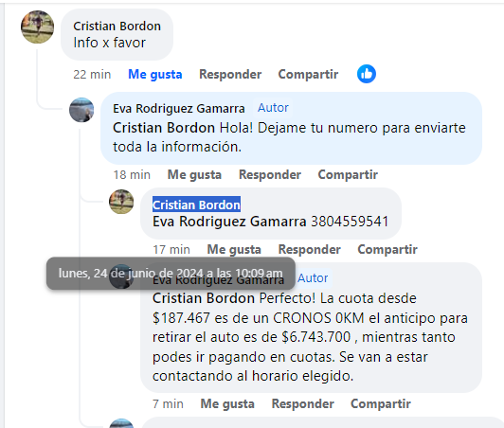
Task: Like the comment containing 3804559541
Action: tap(234, 249)
